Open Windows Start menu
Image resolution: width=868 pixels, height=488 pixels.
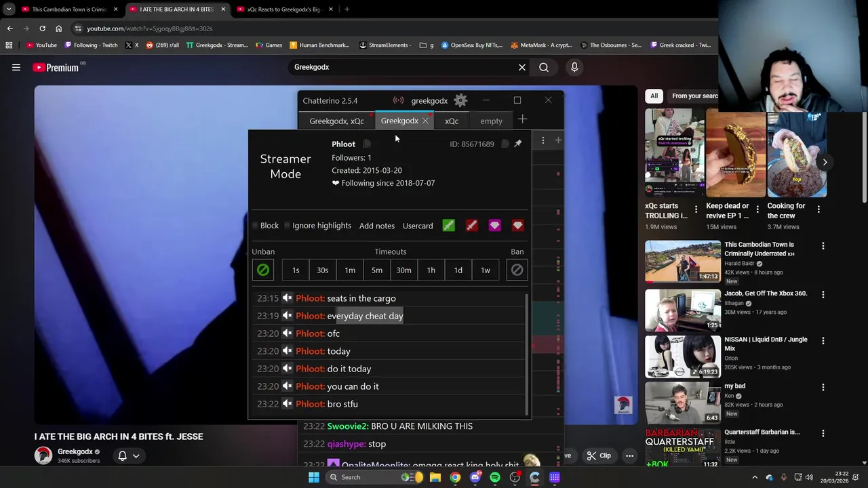point(314,477)
